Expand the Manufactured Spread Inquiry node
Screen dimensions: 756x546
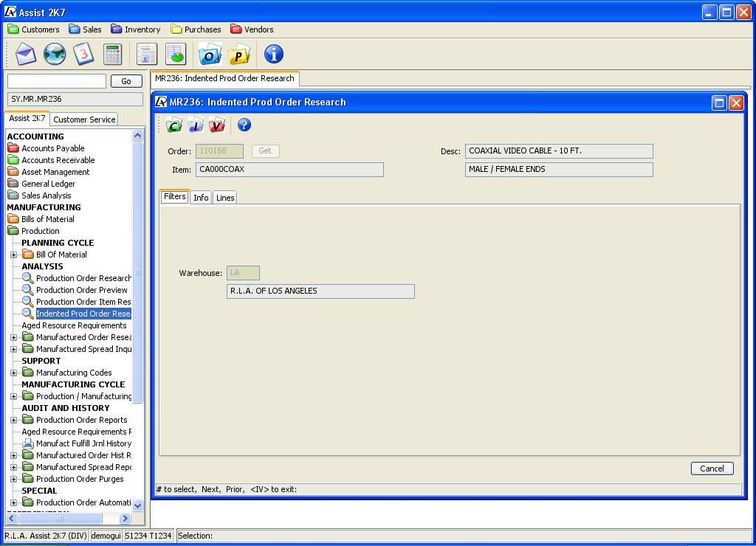(13, 350)
